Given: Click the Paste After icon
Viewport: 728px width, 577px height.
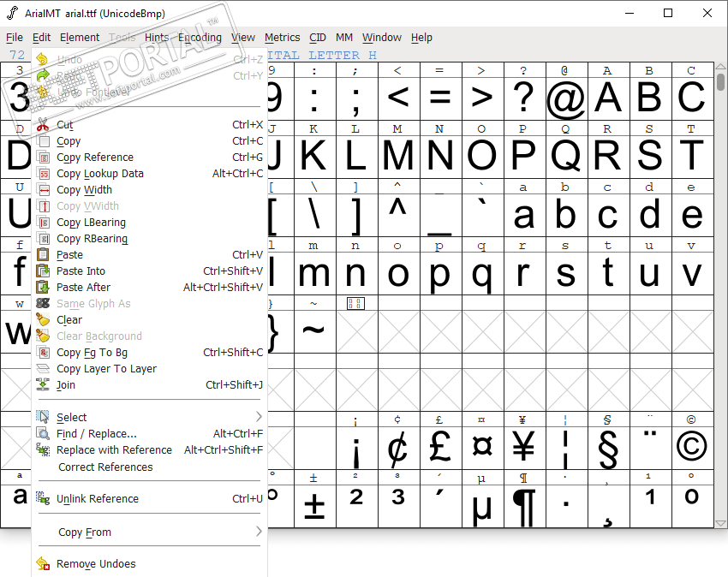Looking at the screenshot, I should [43, 288].
